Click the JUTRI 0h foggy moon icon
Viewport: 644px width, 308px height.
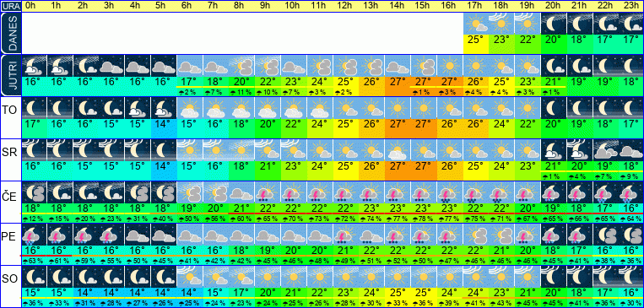(34, 66)
